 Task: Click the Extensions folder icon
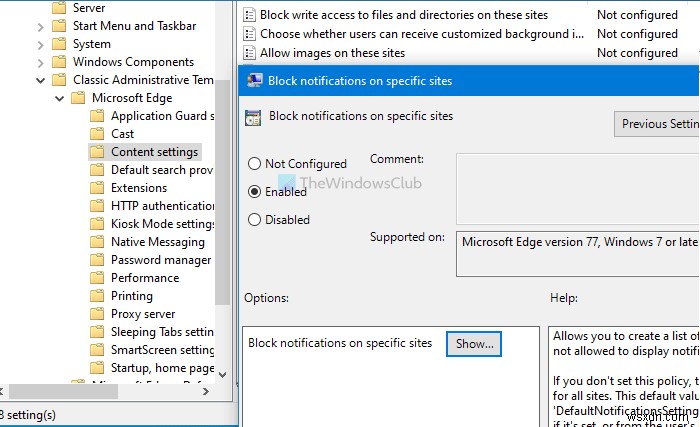click(x=97, y=188)
